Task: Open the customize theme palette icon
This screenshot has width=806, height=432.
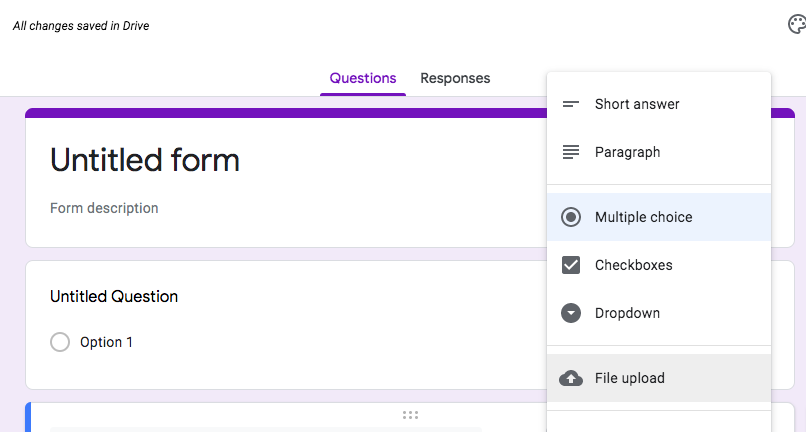Action: coord(797,24)
